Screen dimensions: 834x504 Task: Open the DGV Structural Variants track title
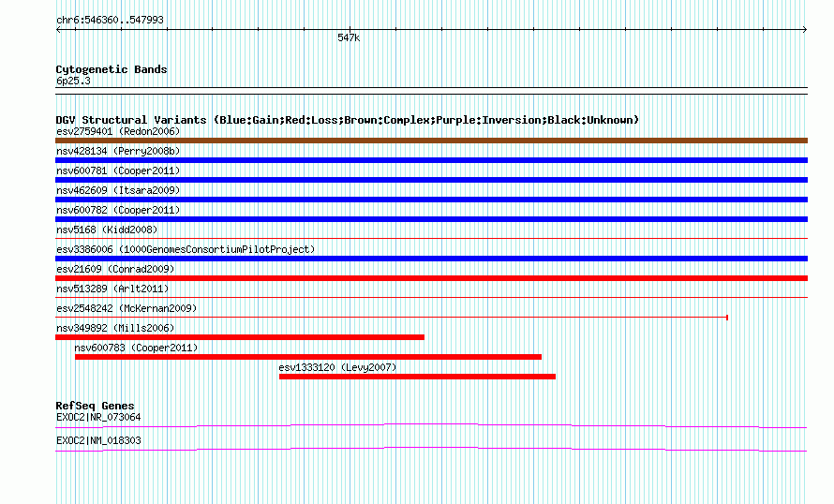click(x=348, y=120)
